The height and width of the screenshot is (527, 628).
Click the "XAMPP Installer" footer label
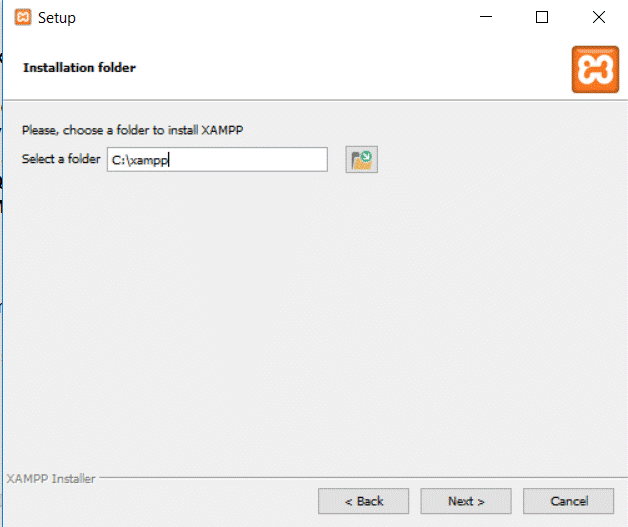[x=51, y=479]
